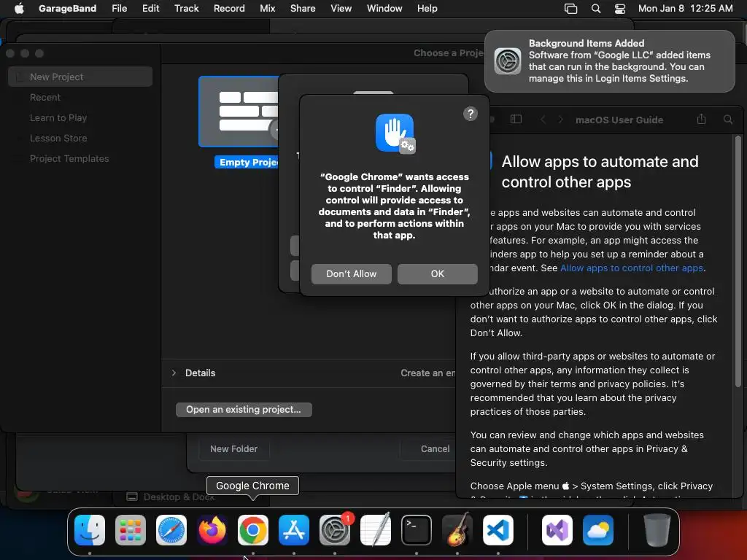The image size is (747, 560).
Task: Click the help question mark in dialog
Action: click(471, 114)
